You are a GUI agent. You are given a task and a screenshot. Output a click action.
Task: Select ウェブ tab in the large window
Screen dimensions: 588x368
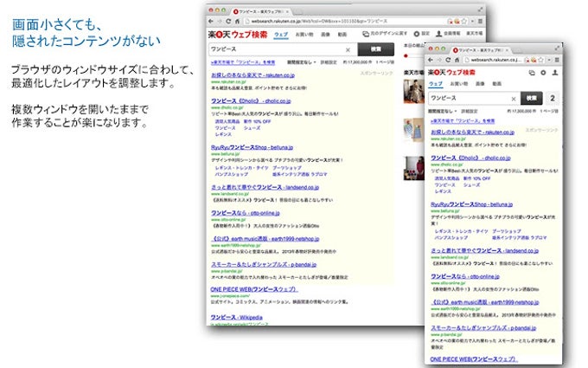281,35
